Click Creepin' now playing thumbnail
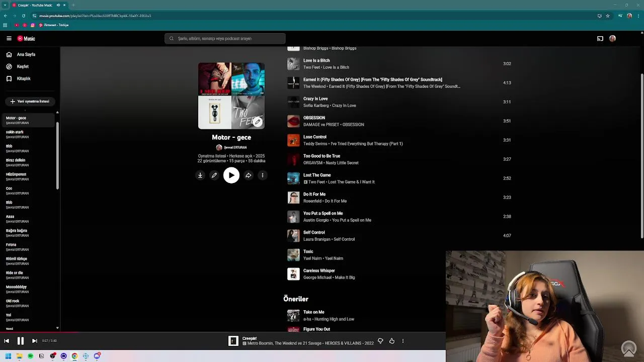The width and height of the screenshot is (644, 362). point(233,341)
